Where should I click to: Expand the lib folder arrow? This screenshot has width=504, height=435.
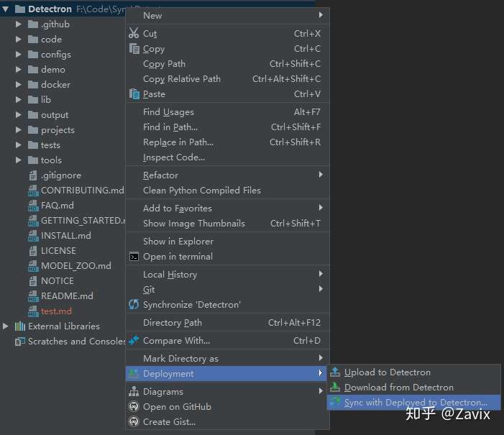(x=19, y=100)
